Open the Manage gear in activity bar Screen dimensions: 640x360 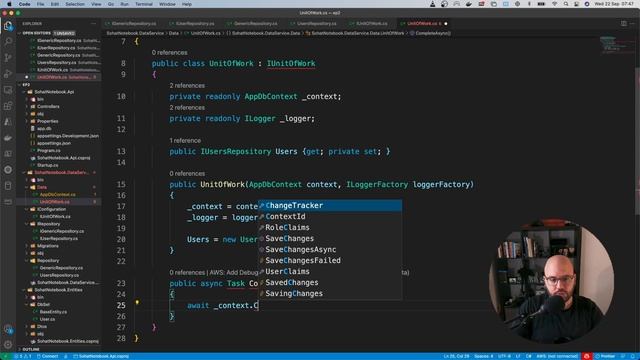click(x=8, y=345)
